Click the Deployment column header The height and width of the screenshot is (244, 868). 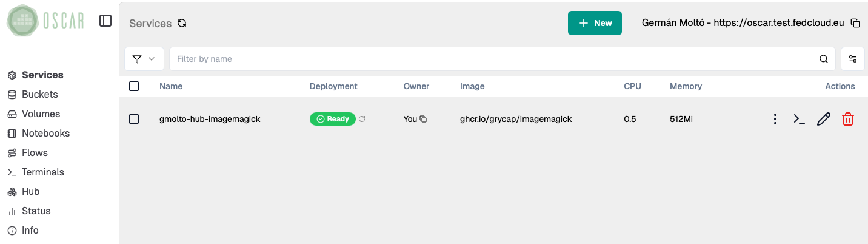click(333, 86)
